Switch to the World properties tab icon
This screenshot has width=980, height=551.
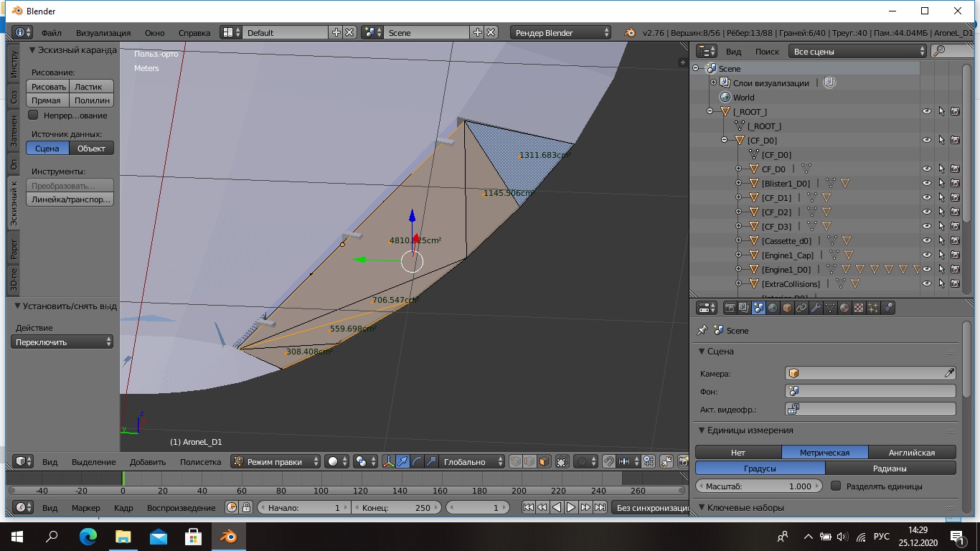773,308
